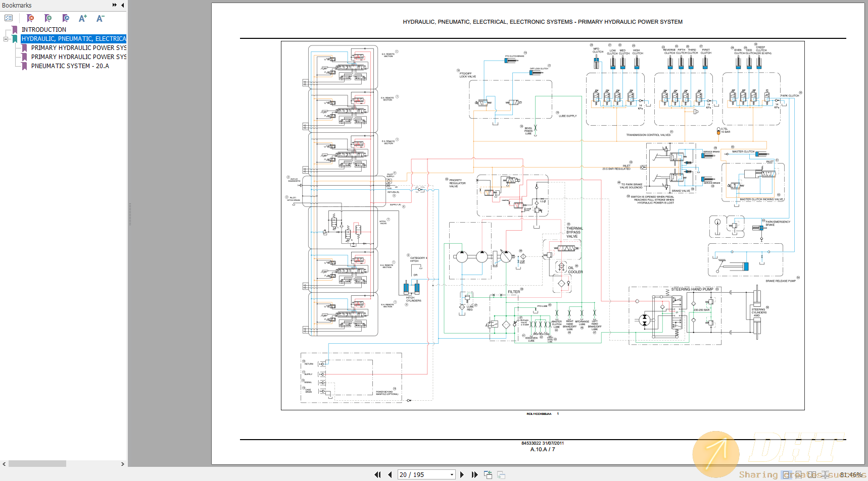Jump to the last page

[474, 474]
